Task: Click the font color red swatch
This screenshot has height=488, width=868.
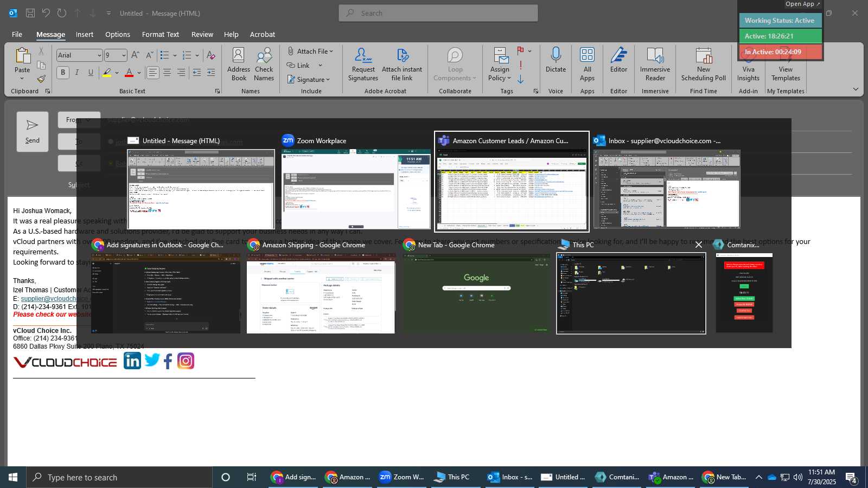Action: click(129, 73)
